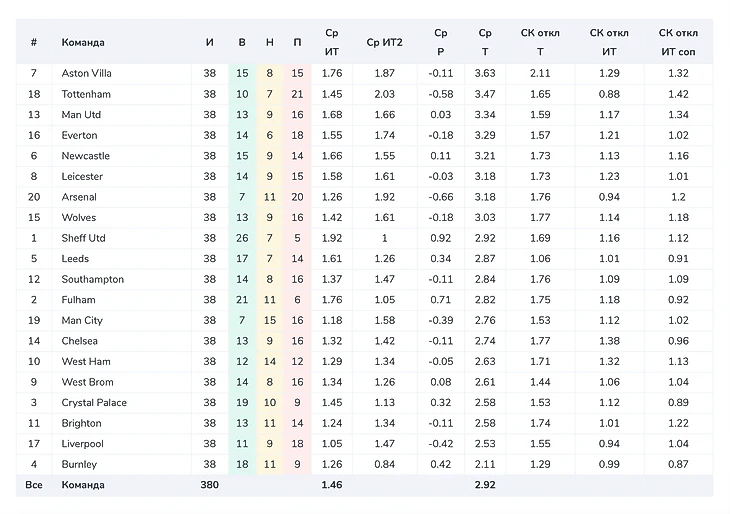Sort by the Ср Т column header

[x=485, y=42]
